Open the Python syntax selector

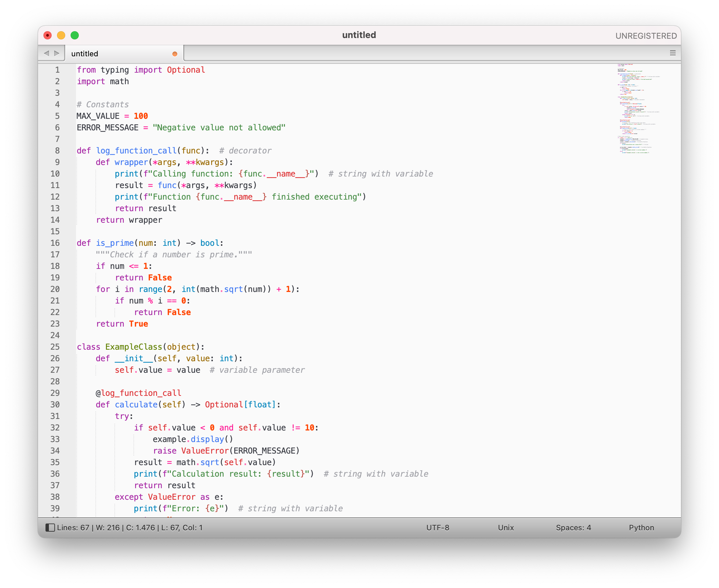coord(641,528)
